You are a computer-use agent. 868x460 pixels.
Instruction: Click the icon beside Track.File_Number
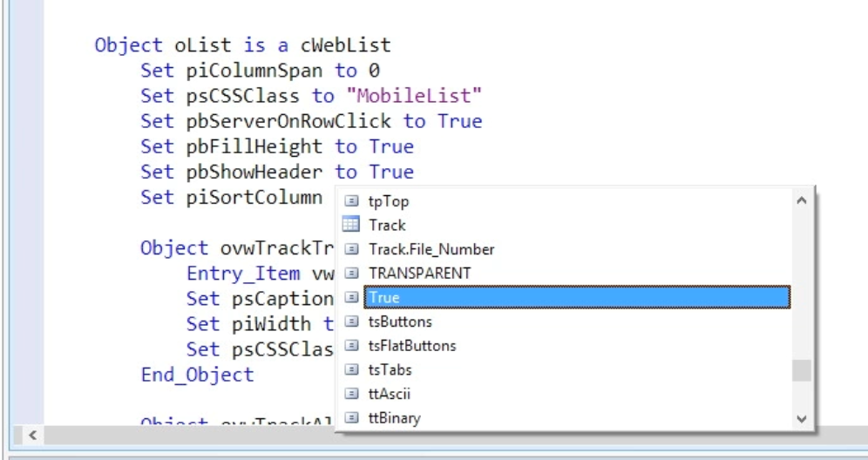pos(351,249)
